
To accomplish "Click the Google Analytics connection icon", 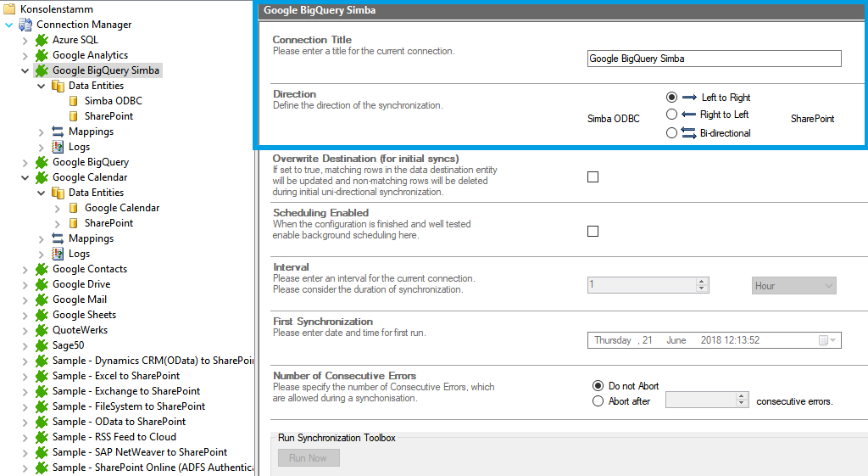I will (42, 55).
